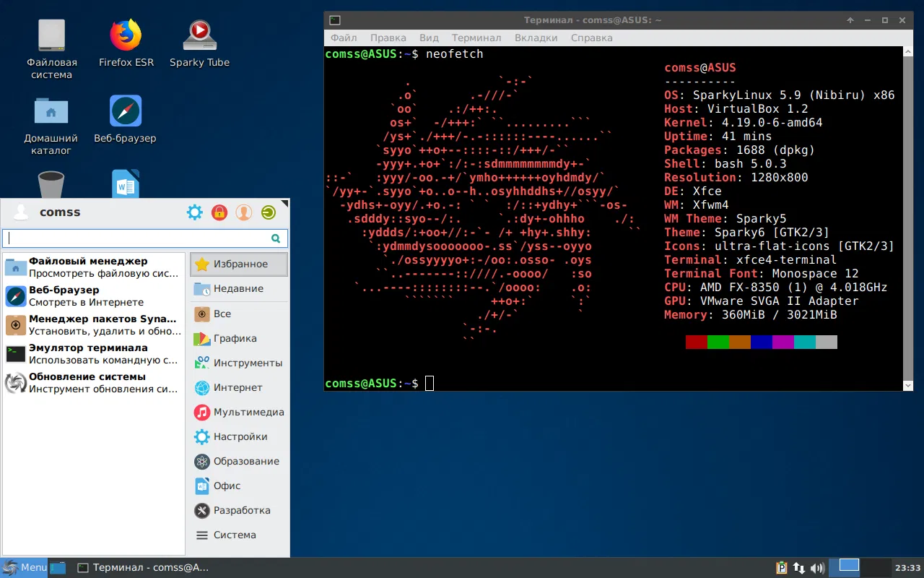Viewport: 924px width, 578px height.
Task: Click the settings gear in Whisker menu header
Action: coord(195,212)
